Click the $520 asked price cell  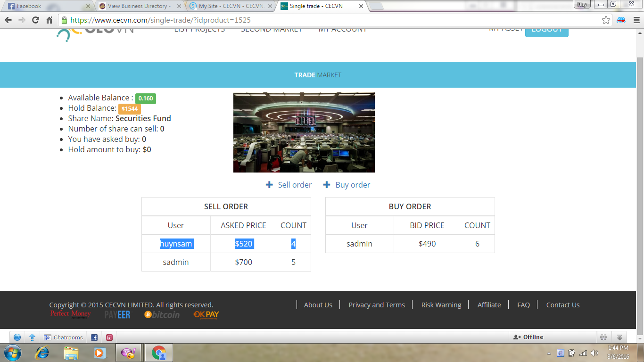pyautogui.click(x=244, y=244)
